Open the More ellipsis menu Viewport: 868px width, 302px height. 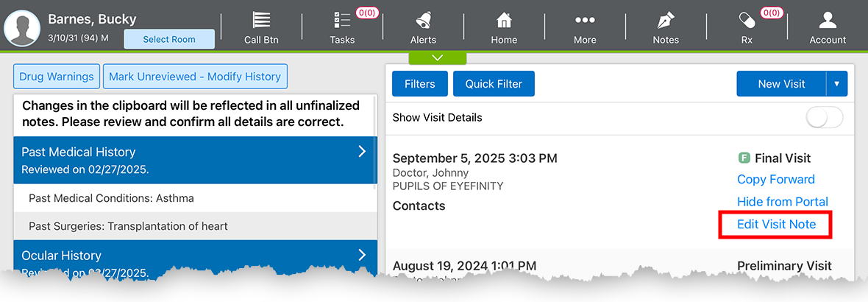585,21
